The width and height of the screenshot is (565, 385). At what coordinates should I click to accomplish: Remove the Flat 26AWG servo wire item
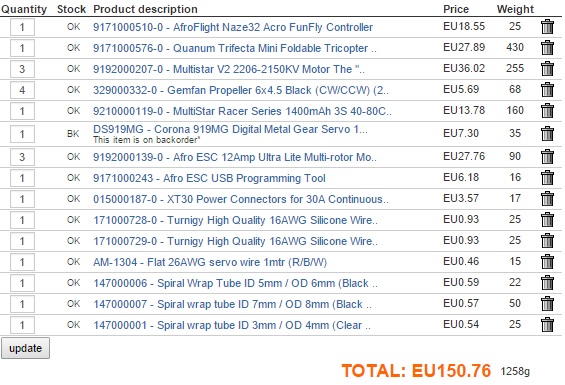click(x=547, y=262)
